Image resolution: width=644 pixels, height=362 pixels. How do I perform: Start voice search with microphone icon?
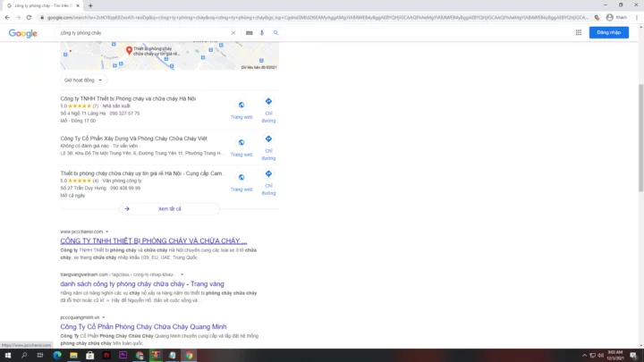(x=262, y=33)
